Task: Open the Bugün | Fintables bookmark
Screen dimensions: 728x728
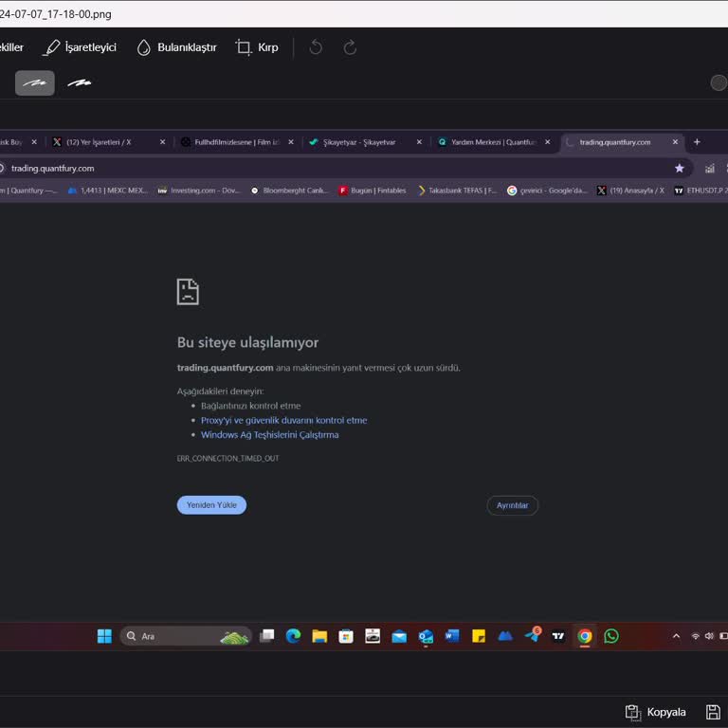Action: [x=373, y=191]
